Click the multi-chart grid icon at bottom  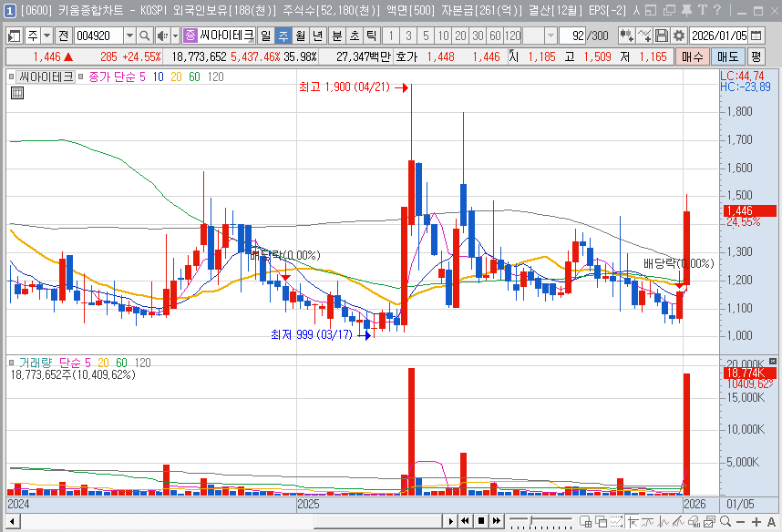click(x=586, y=522)
